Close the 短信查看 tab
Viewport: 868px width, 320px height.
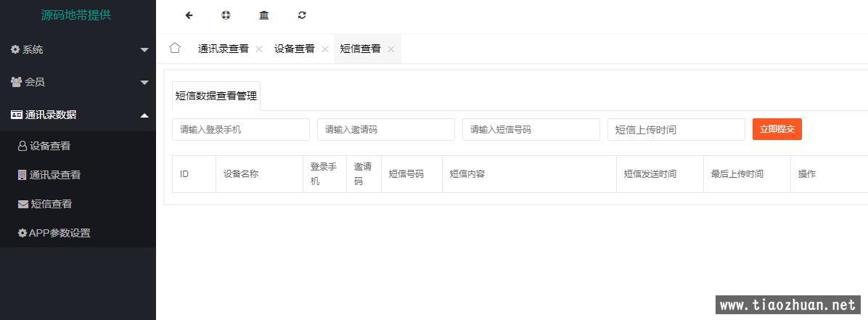[391, 49]
